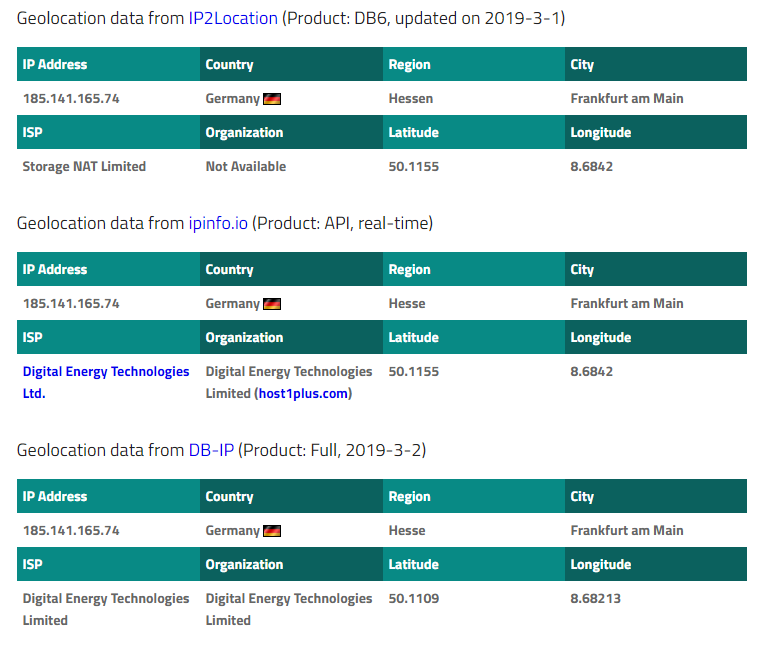Open the host1plus.com link

304,394
